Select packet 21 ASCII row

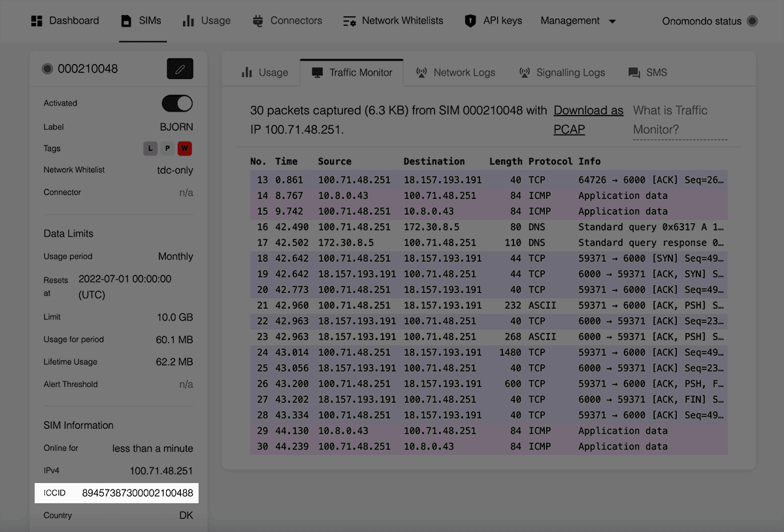pos(488,305)
